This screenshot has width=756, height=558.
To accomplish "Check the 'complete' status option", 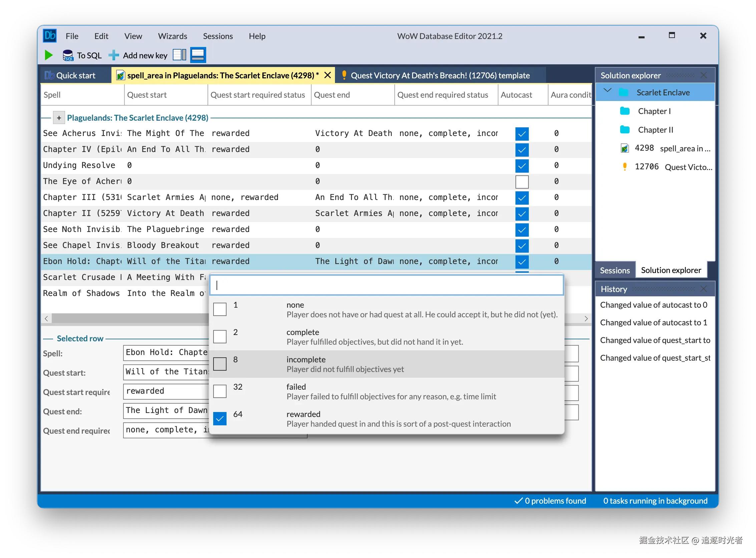I will 220,336.
